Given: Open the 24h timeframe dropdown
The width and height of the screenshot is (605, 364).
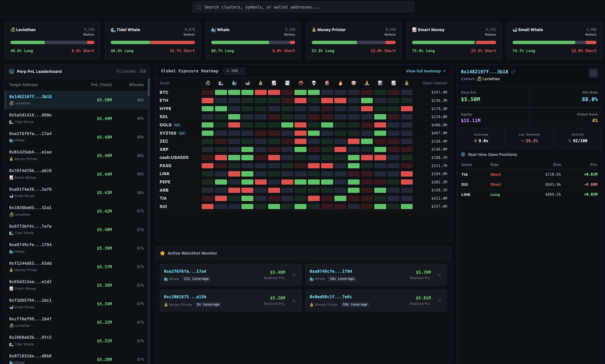Looking at the screenshot, I should pos(234,71).
